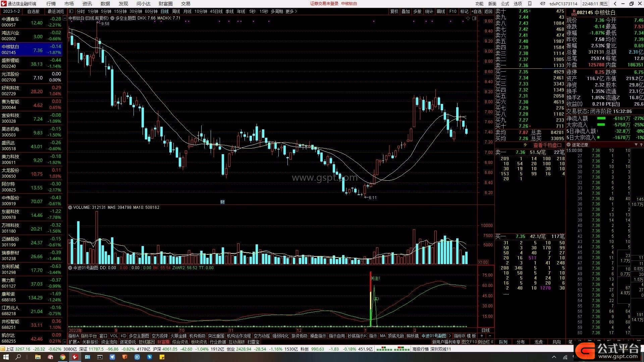Toggle 复权 adjustment on the chart toolbar
Screen dimensions: 644x362
394,11
